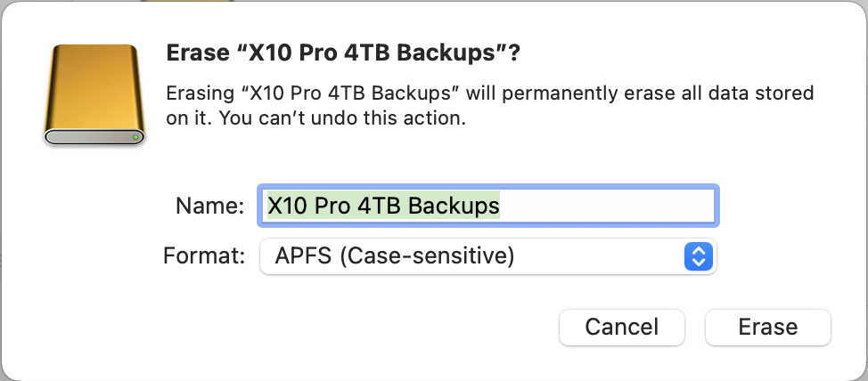Click the up chevron in the Format selector
The height and width of the screenshot is (381, 868).
(x=699, y=252)
